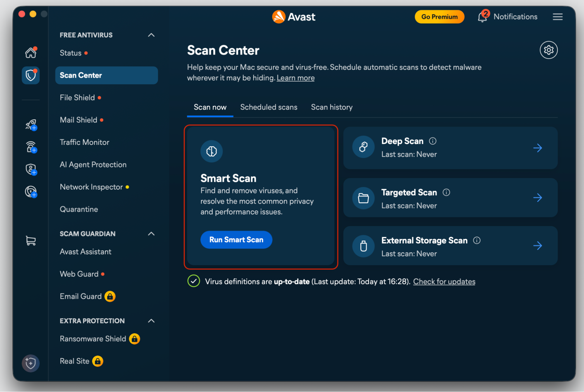584x392 pixels.
Task: Open Scan Center settings gear icon
Action: click(x=548, y=50)
